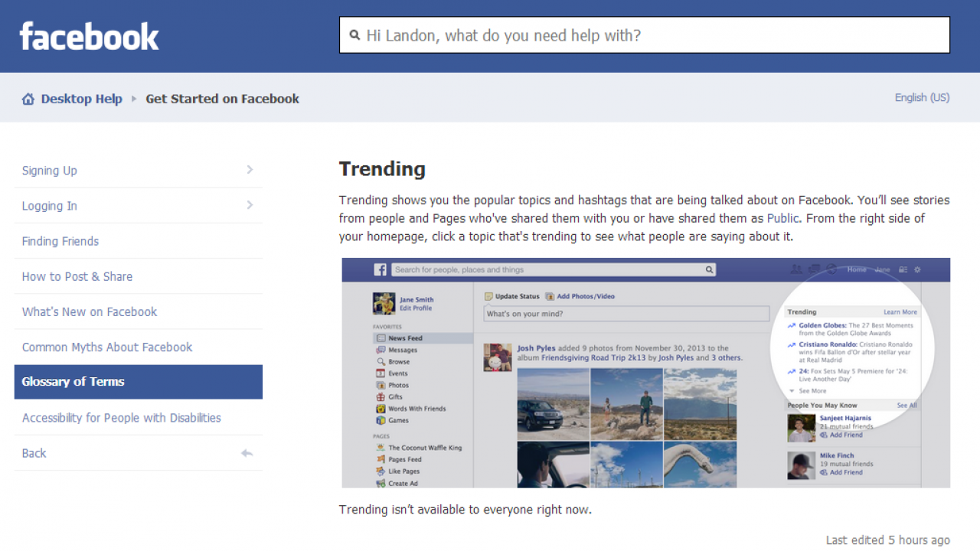Click the help search input field

(643, 34)
